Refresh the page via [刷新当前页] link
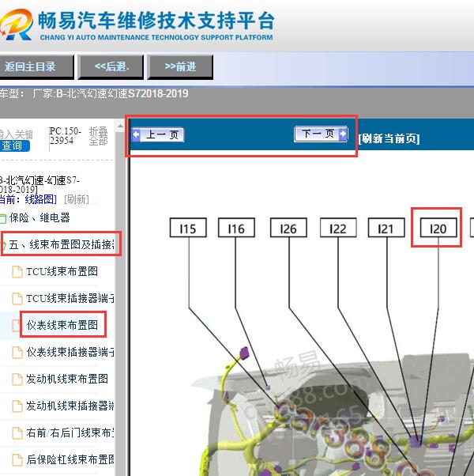 pyautogui.click(x=389, y=138)
